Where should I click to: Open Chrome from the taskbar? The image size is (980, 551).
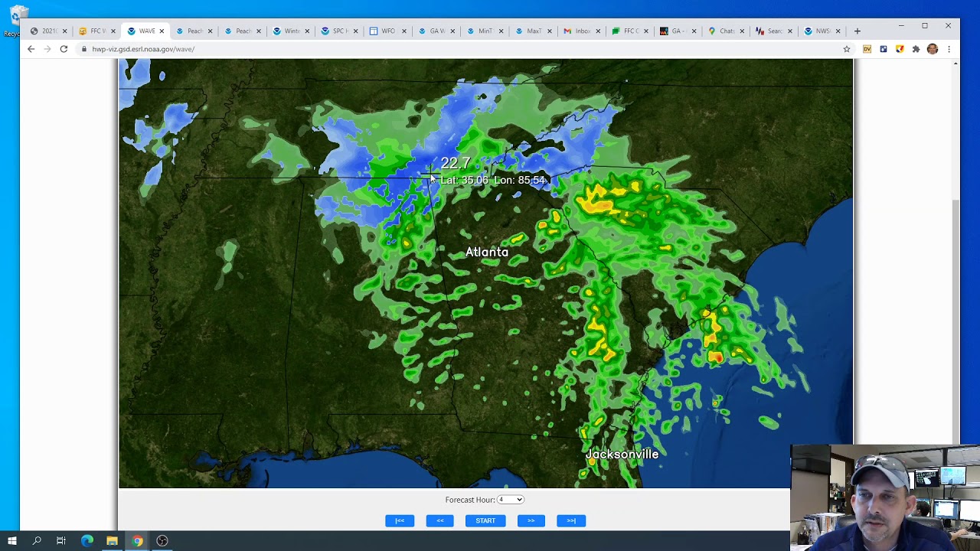tap(137, 541)
